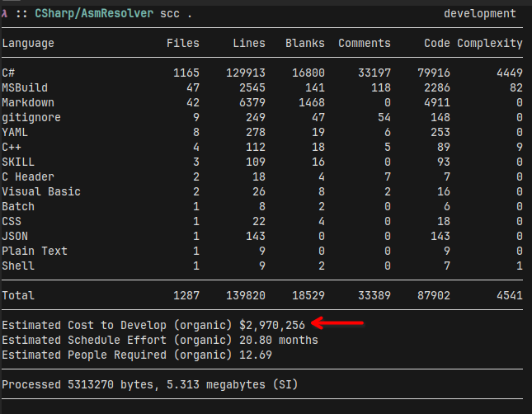Click the total code value 87902

pos(434,296)
